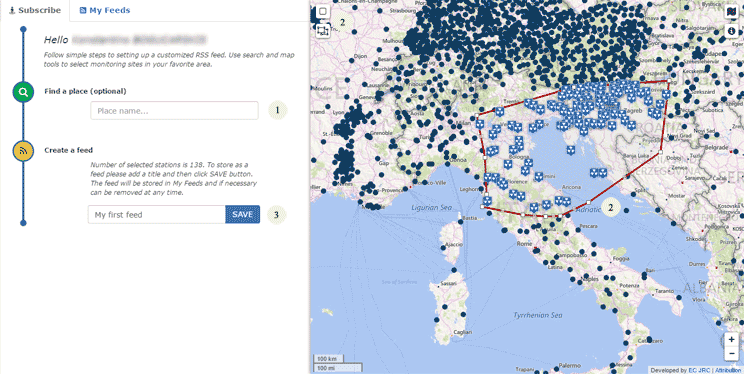Zoom out of the map
Screen dimensions: 744x374
tap(732, 353)
